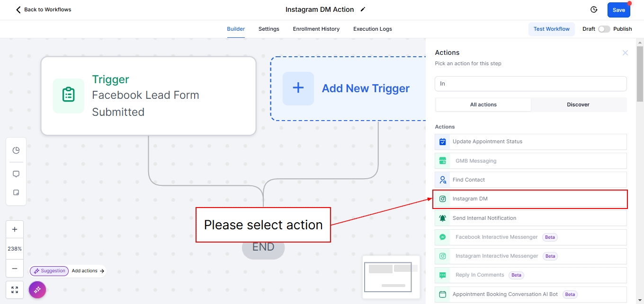The width and height of the screenshot is (644, 304).
Task: Open the Settings tab
Action: point(268,29)
